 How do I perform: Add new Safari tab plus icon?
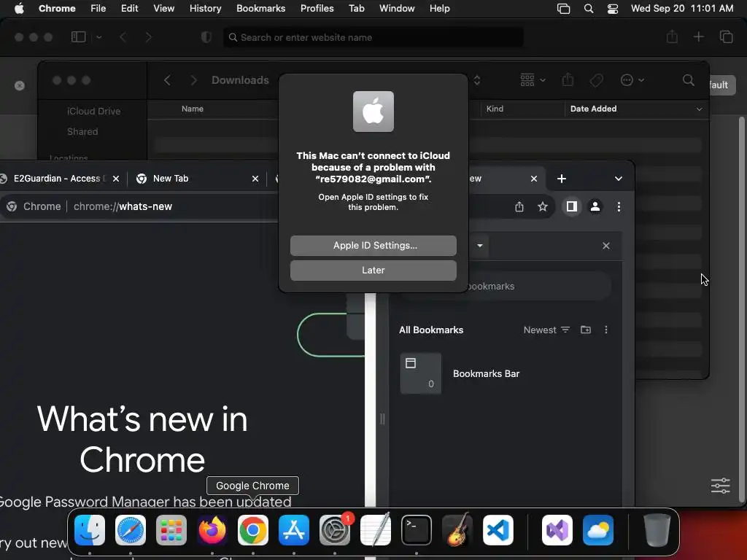coord(698,36)
